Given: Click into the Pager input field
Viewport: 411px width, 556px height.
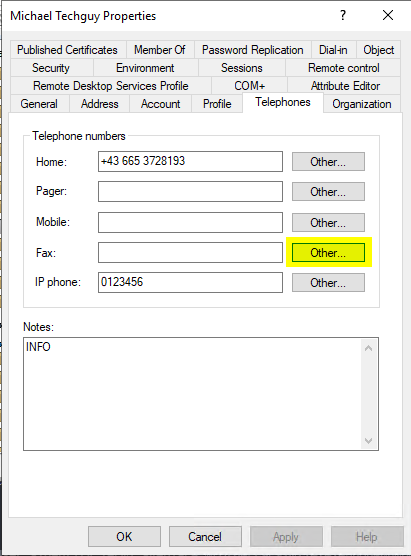Looking at the screenshot, I should point(190,191).
